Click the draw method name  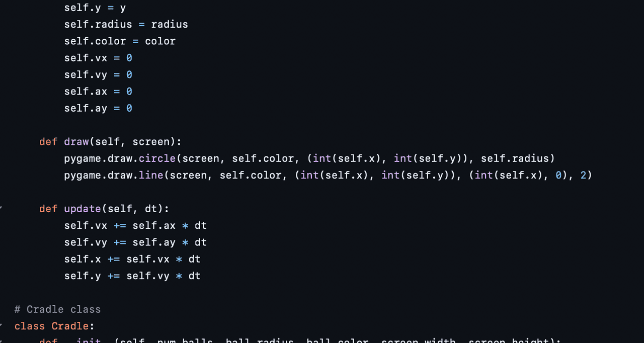76,142
